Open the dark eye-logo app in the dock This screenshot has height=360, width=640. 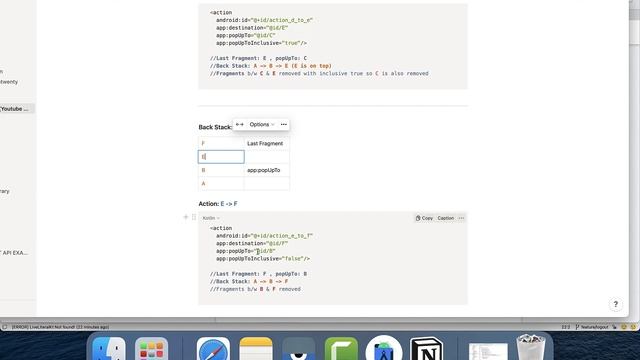(x=298, y=349)
